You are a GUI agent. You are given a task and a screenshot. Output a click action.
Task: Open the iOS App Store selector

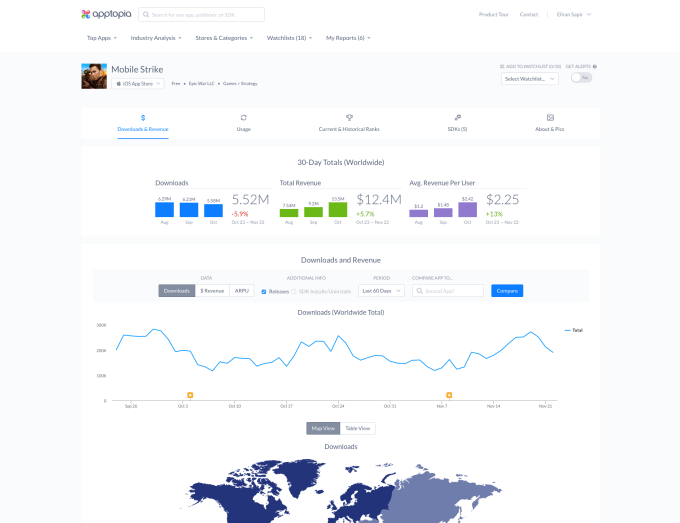point(138,83)
